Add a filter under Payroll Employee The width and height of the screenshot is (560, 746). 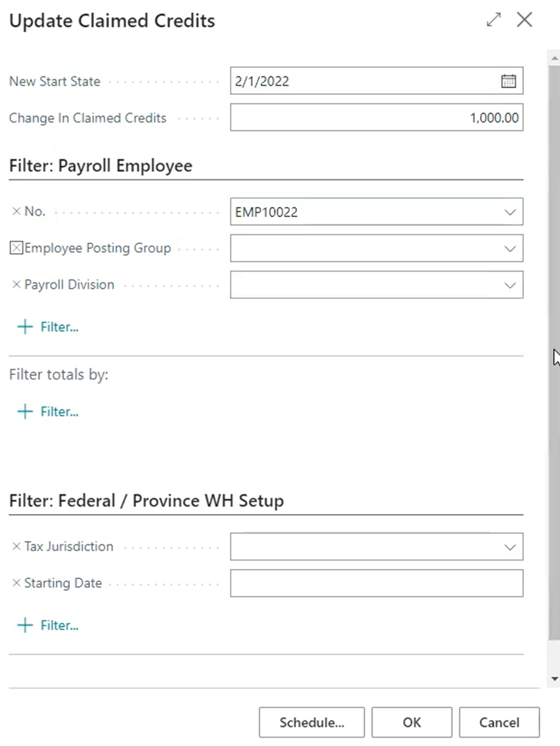tap(48, 327)
